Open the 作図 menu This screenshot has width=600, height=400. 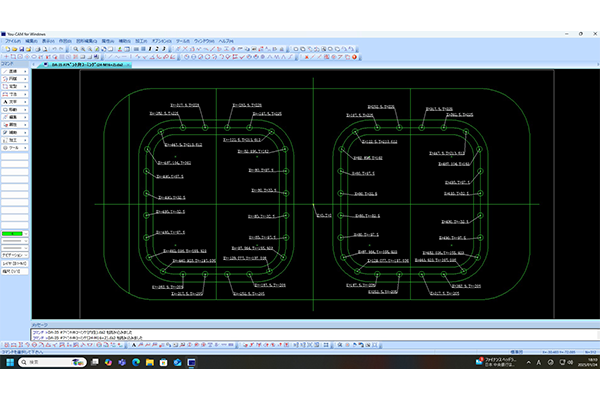65,41
